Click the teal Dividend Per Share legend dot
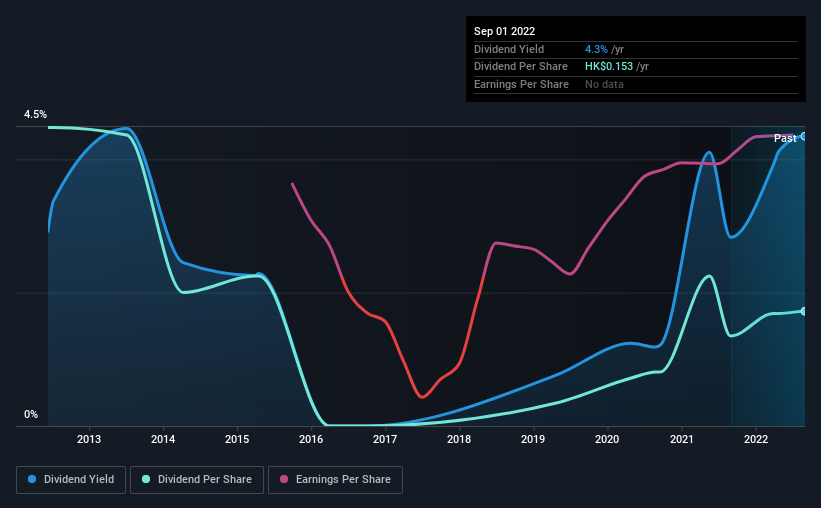821x508 pixels. (x=146, y=479)
